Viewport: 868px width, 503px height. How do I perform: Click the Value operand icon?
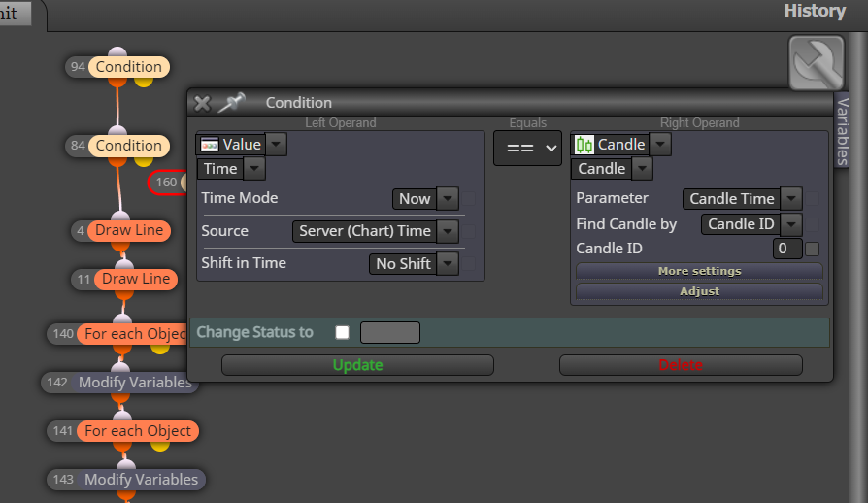point(210,145)
